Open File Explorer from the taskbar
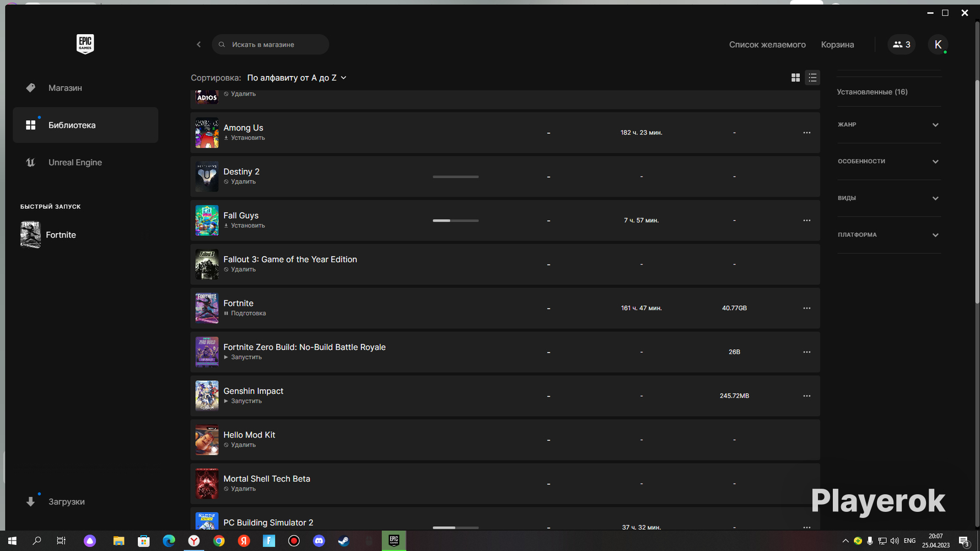The image size is (980, 551). (119, 541)
